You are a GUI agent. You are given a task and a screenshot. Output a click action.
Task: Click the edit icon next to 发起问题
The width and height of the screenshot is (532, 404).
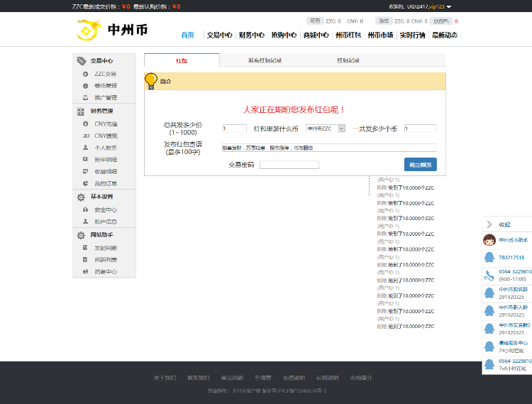(x=86, y=248)
